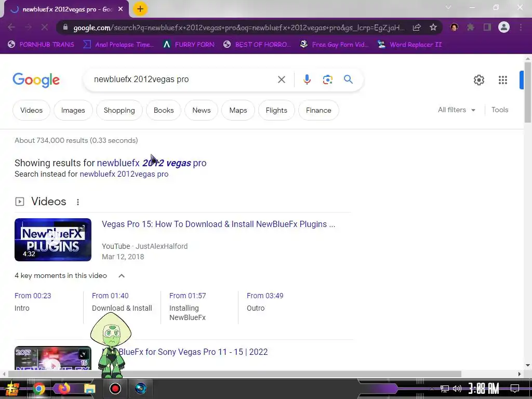
Task: Open the Chrome three-dot menu
Action: [521, 27]
